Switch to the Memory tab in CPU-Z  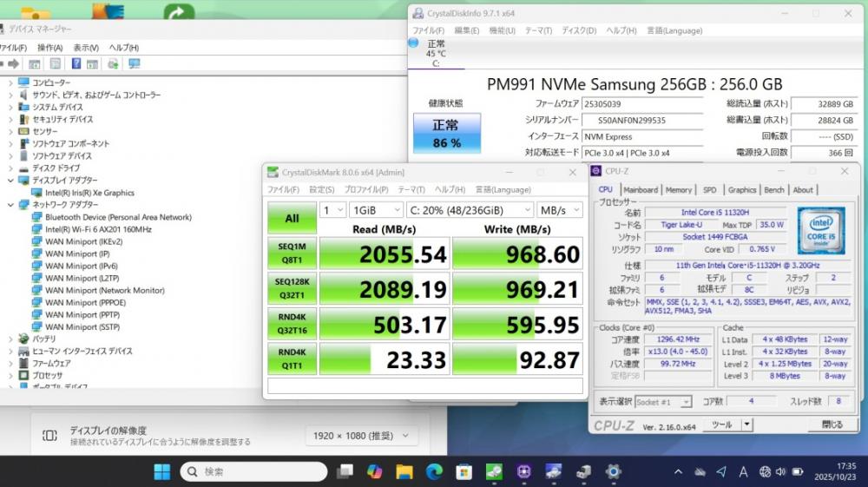click(x=679, y=190)
